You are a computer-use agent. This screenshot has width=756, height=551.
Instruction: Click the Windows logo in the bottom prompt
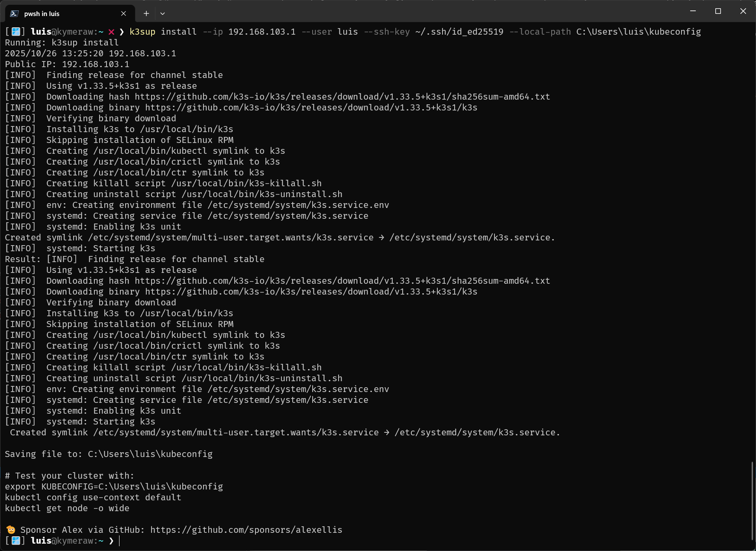click(16, 541)
